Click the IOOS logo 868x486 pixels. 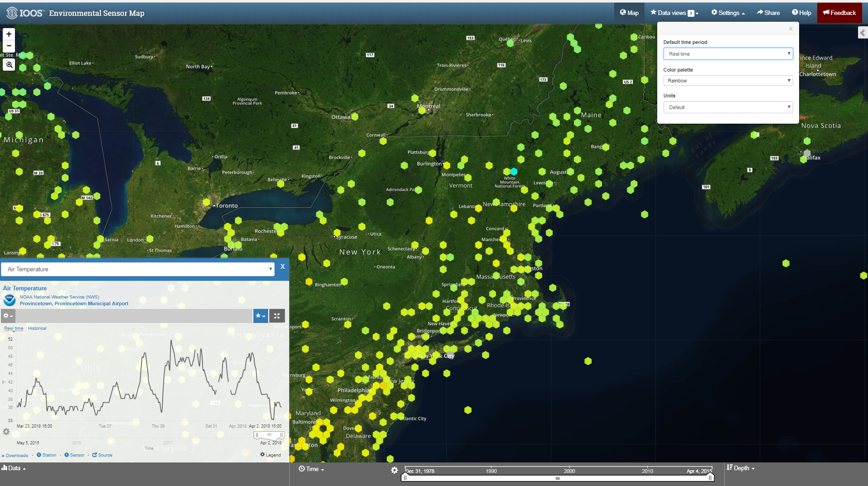click(25, 13)
